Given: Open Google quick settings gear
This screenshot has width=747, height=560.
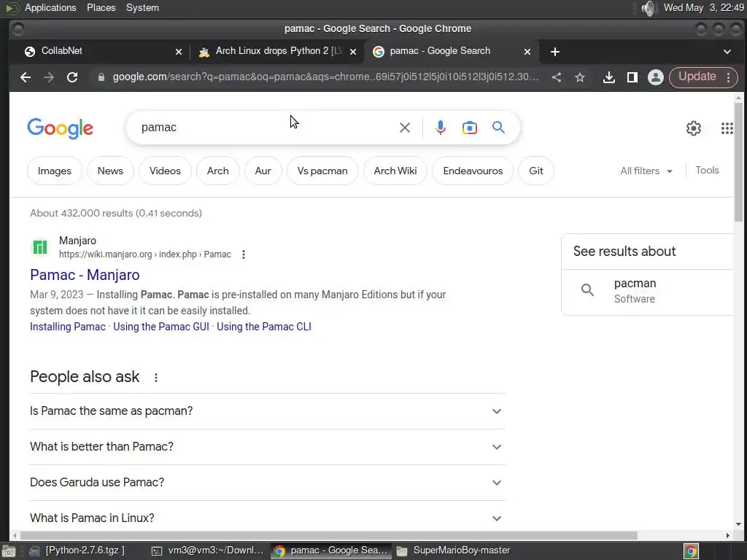Looking at the screenshot, I should (694, 128).
